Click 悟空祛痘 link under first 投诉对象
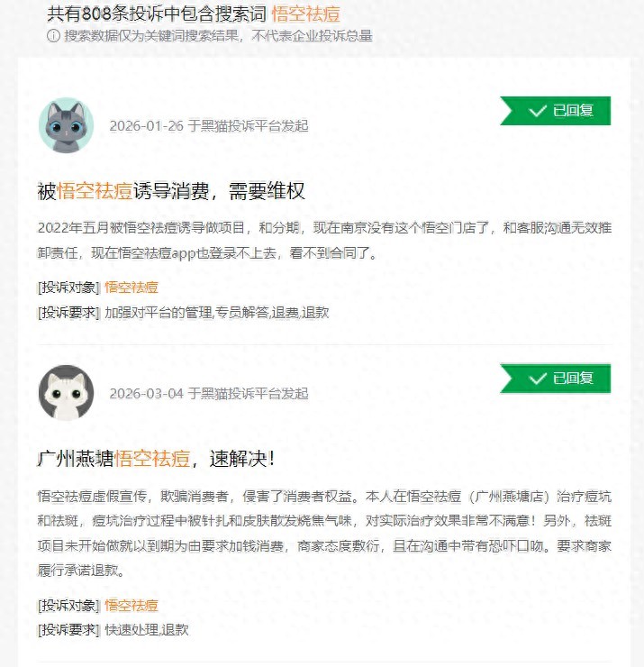The image size is (644, 667). pyautogui.click(x=132, y=288)
